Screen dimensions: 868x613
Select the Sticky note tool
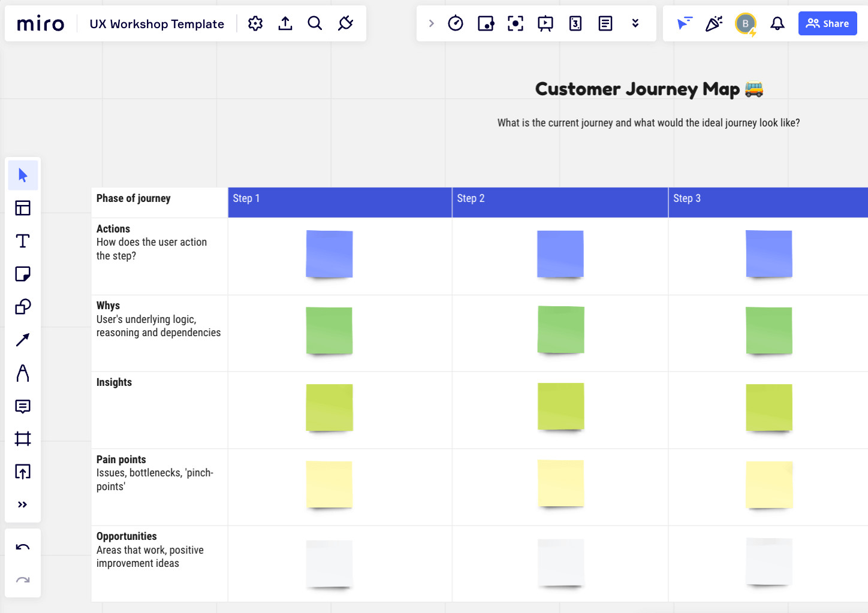pyautogui.click(x=23, y=274)
